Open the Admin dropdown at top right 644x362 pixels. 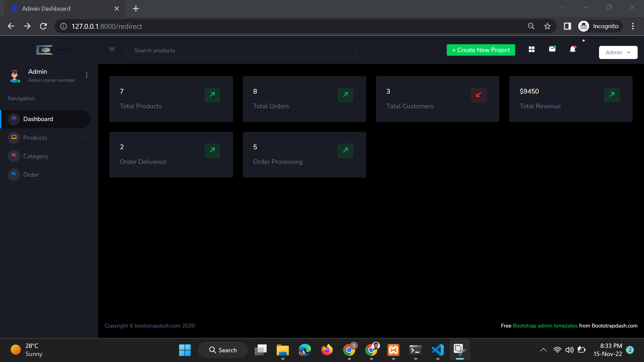tap(618, 52)
